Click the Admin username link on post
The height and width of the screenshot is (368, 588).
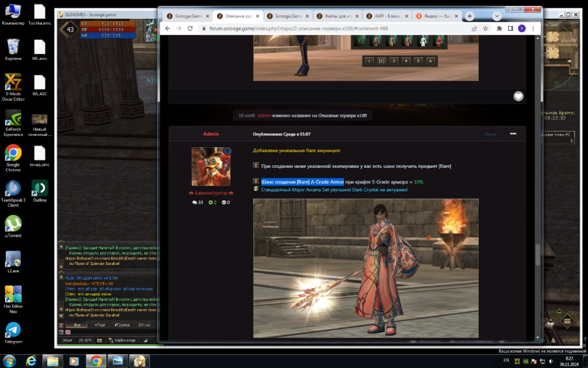point(211,134)
